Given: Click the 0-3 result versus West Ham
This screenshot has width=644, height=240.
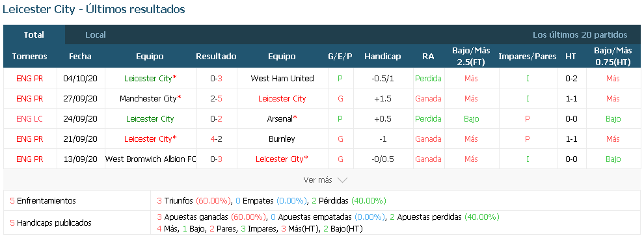Looking at the screenshot, I should (x=216, y=79).
